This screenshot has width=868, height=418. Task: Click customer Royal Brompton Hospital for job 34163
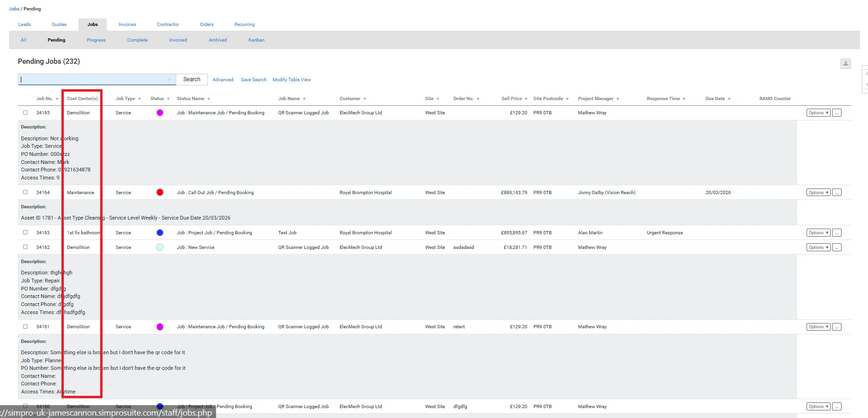[366, 233]
